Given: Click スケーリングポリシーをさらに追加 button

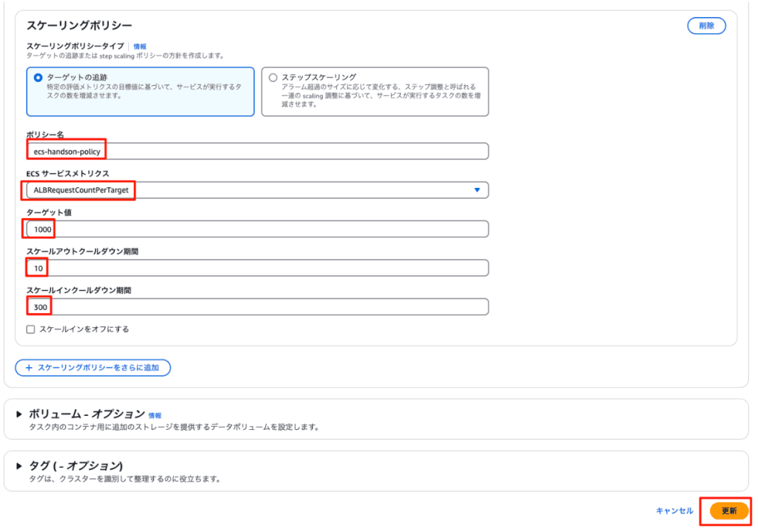Looking at the screenshot, I should [93, 368].
